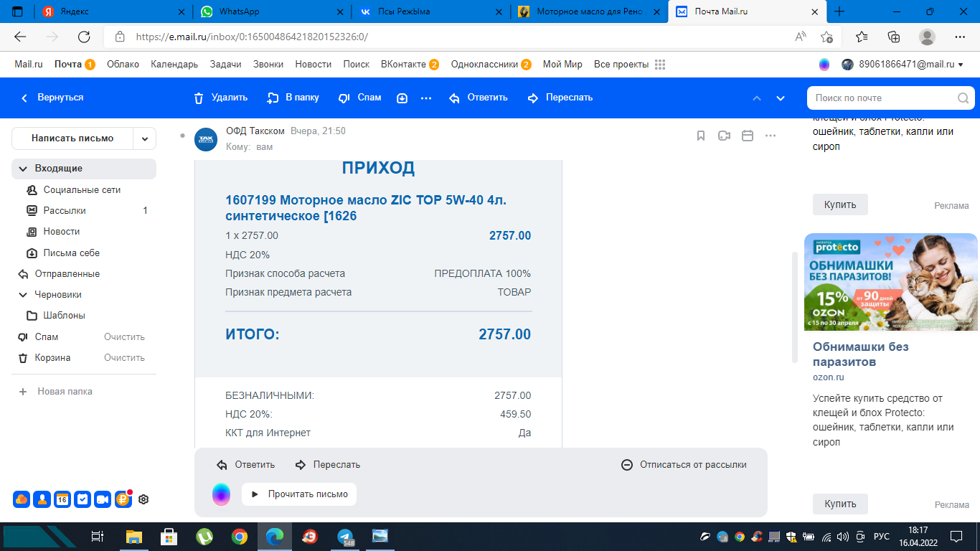The image size is (980, 551).
Task: Click Вернуться back button
Action: click(52, 98)
